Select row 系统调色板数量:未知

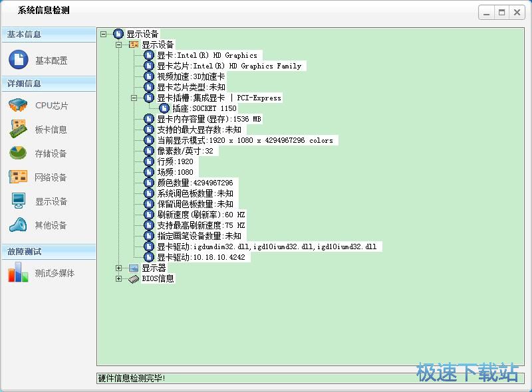pos(195,193)
